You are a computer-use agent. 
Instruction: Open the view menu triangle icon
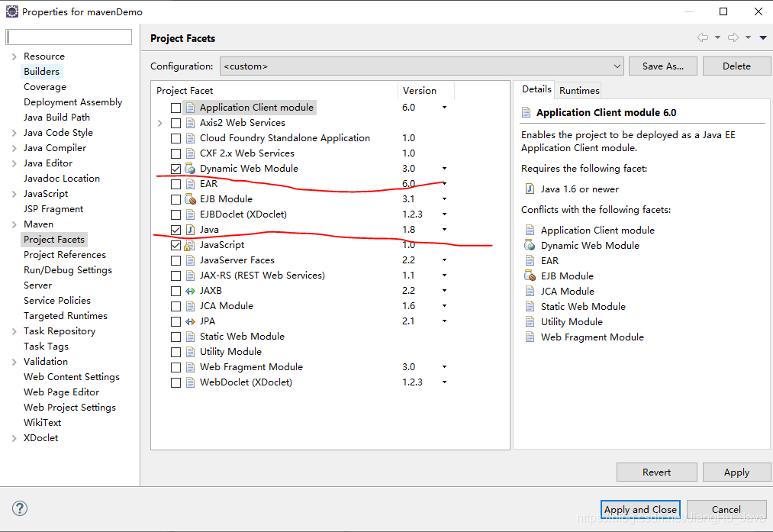pyautogui.click(x=762, y=37)
